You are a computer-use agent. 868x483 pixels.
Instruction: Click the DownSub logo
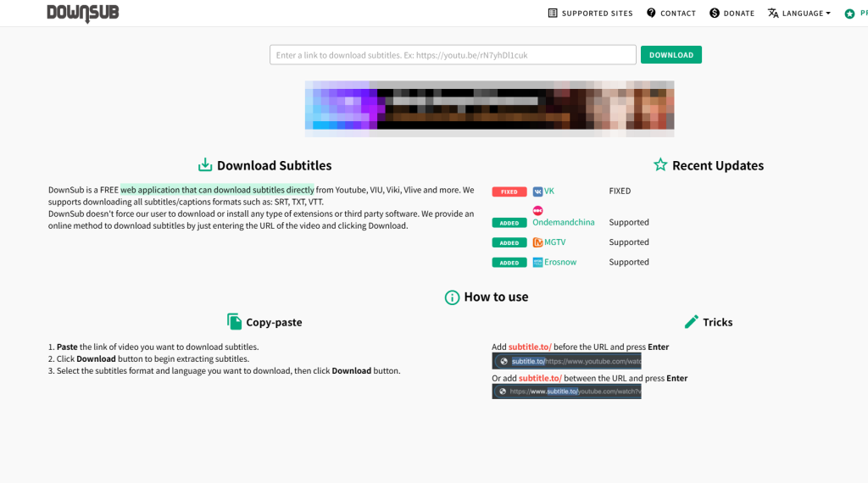click(x=83, y=13)
